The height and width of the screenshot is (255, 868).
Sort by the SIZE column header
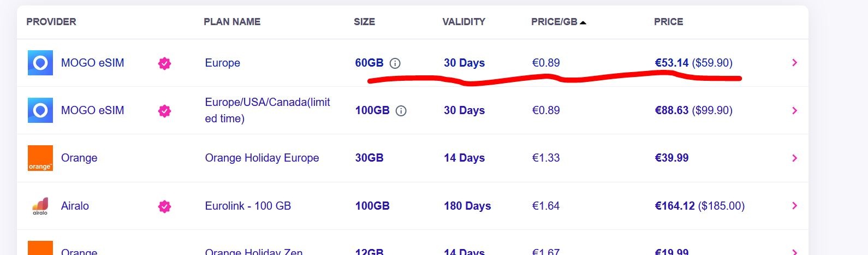point(364,22)
